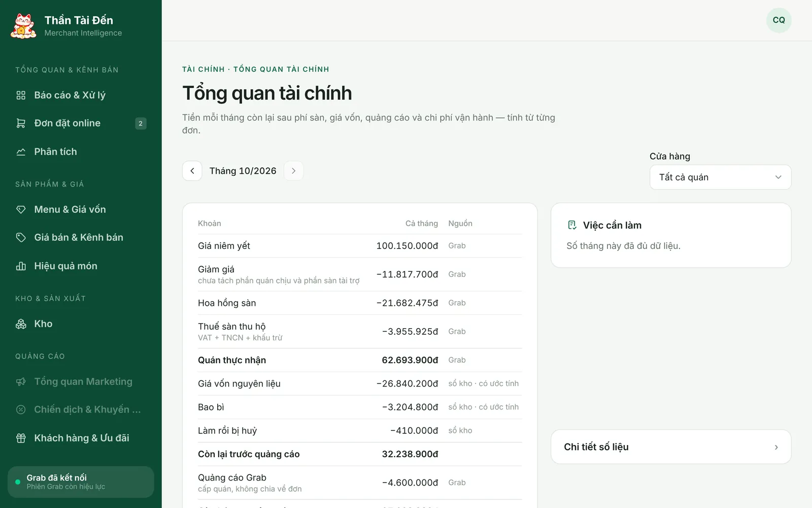
Task: Click the −410.000đ amount
Action: point(414,431)
